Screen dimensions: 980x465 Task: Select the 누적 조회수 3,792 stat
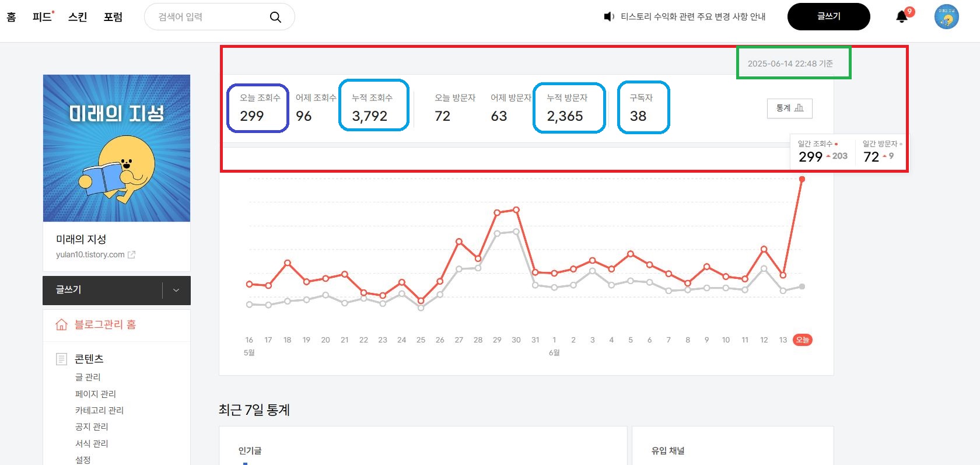372,108
